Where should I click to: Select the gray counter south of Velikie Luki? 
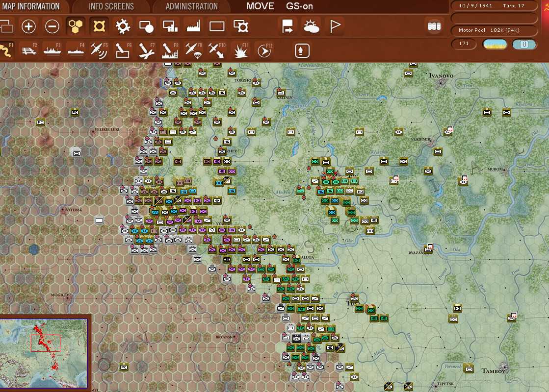coord(77,153)
